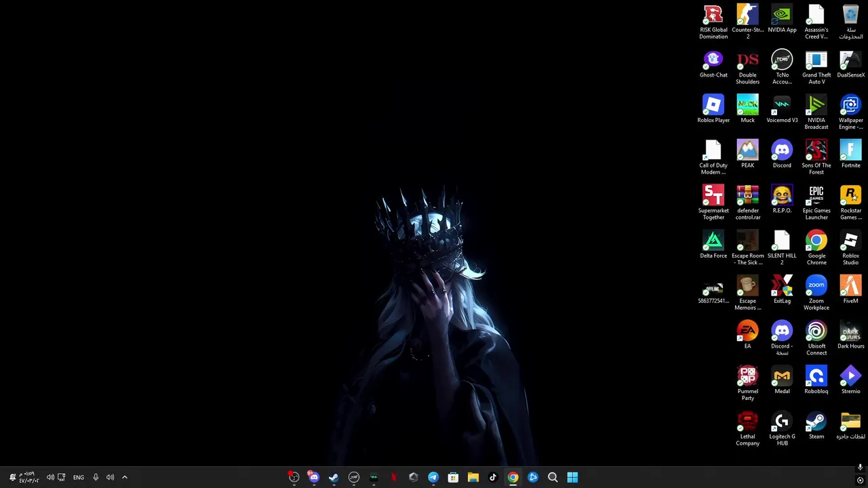Open the desktop icon labeled just Discord
Screen dimensions: 868x488
[x=782, y=155]
